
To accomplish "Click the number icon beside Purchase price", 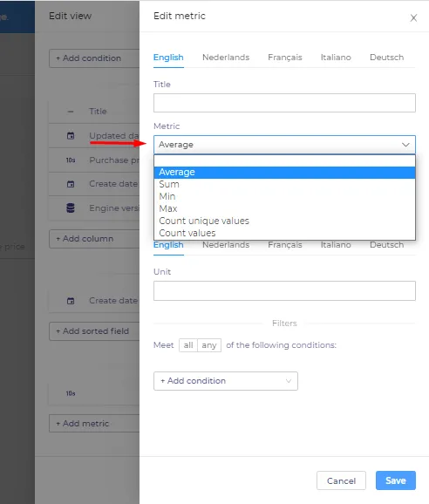I will coord(71,160).
